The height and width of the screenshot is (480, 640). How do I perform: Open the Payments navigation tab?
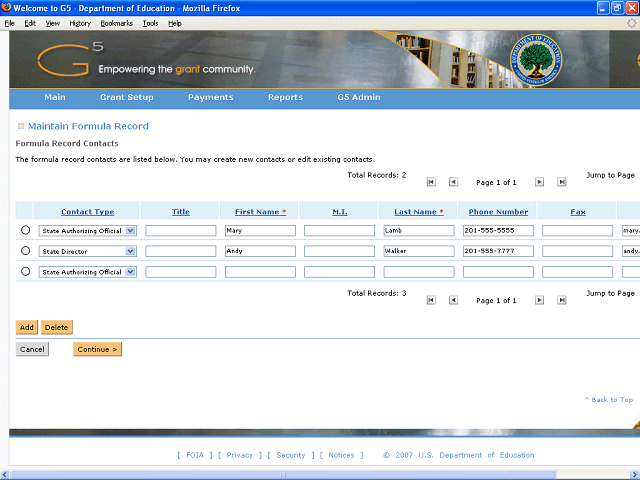click(210, 97)
